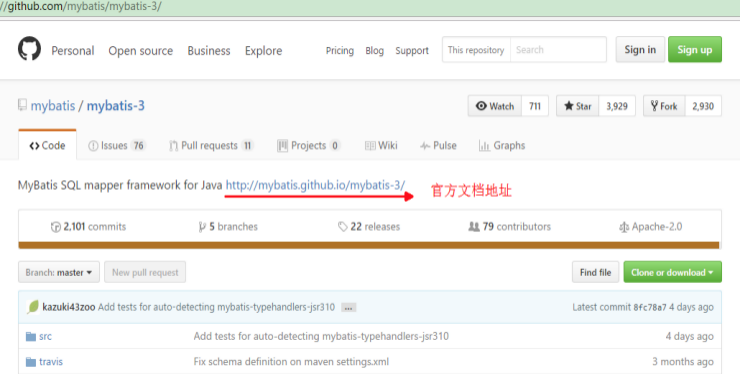
Task: Click the language breakdown color bar
Action: (369, 245)
